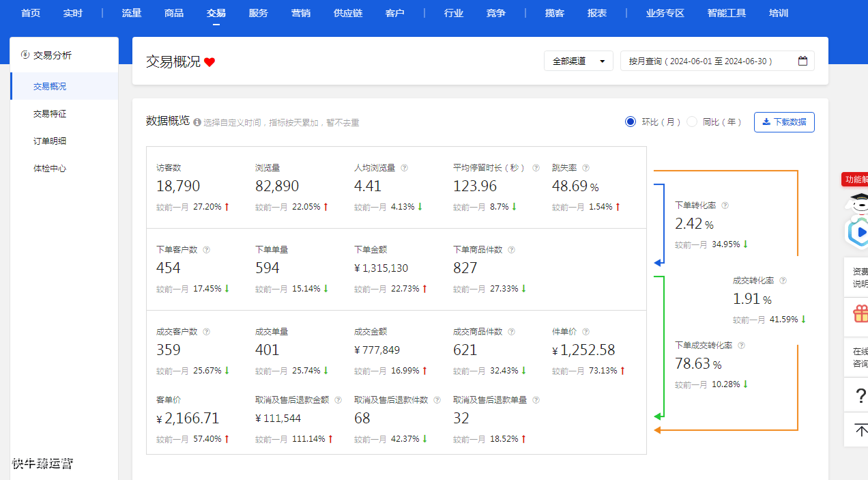The width and height of the screenshot is (868, 480).
Task: Open 体检中心 from the left sidebar
Action: (51, 168)
